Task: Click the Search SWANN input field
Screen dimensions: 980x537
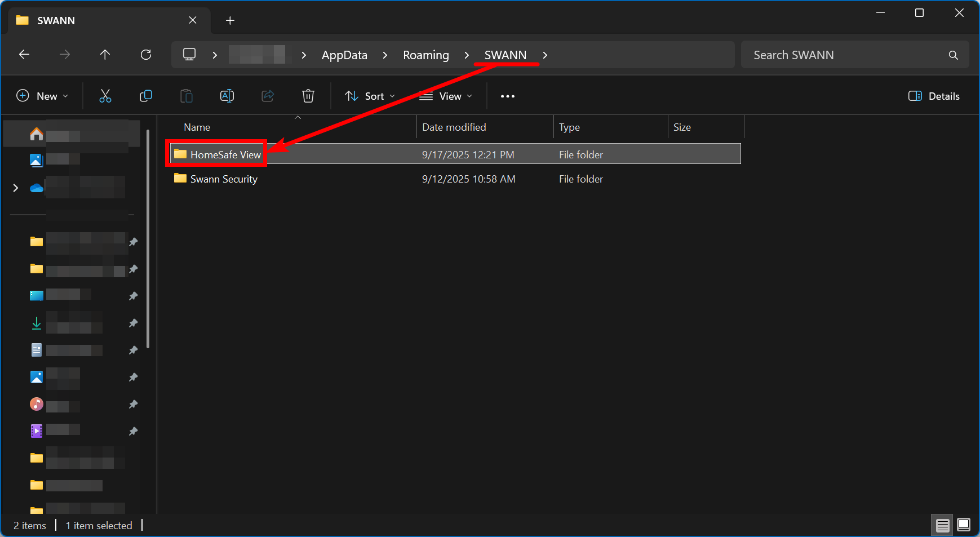Action: point(845,55)
